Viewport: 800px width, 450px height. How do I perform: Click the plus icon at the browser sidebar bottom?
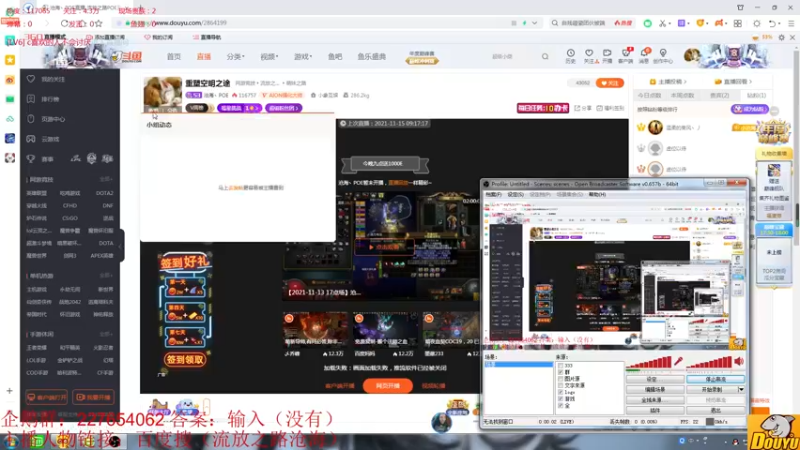(10, 391)
